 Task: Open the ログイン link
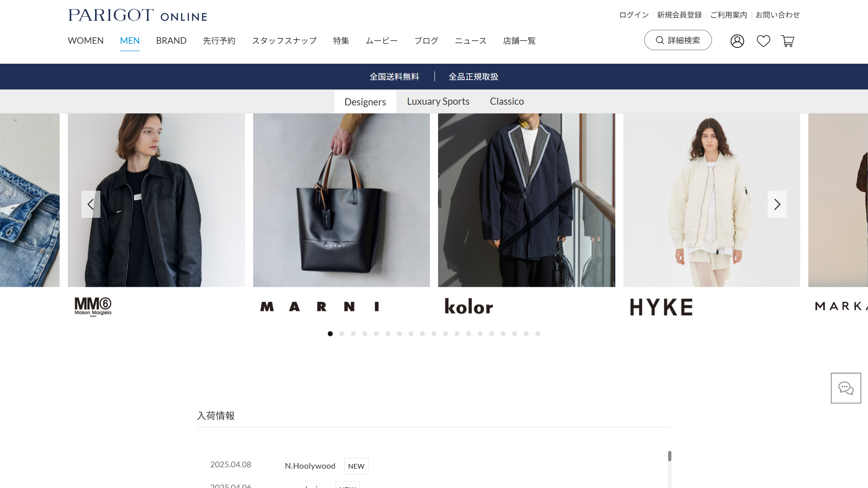pyautogui.click(x=634, y=15)
